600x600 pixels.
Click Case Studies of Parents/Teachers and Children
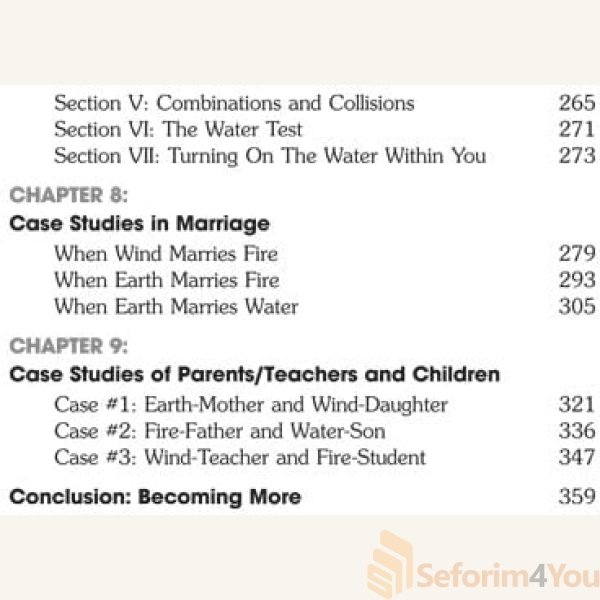pyautogui.click(x=254, y=375)
